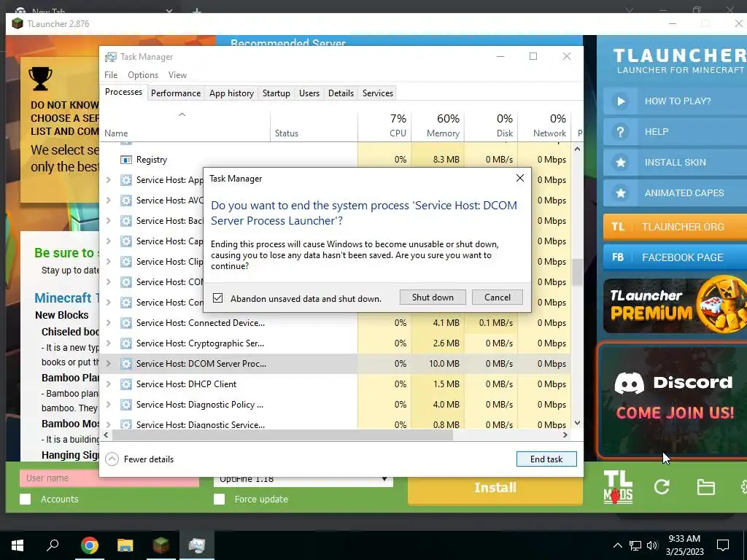Click the star icon beside Animated Capes
This screenshot has height=560, width=747.
point(620,192)
